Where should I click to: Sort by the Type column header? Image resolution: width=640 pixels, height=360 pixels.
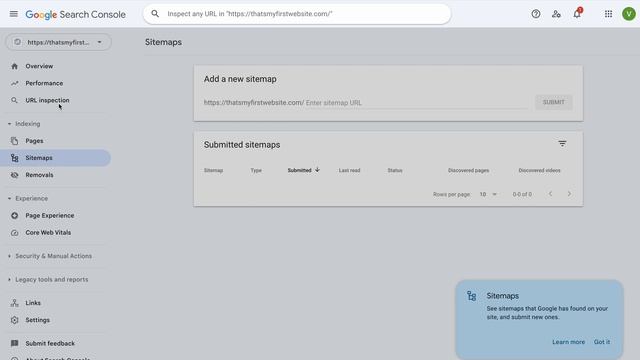256,170
